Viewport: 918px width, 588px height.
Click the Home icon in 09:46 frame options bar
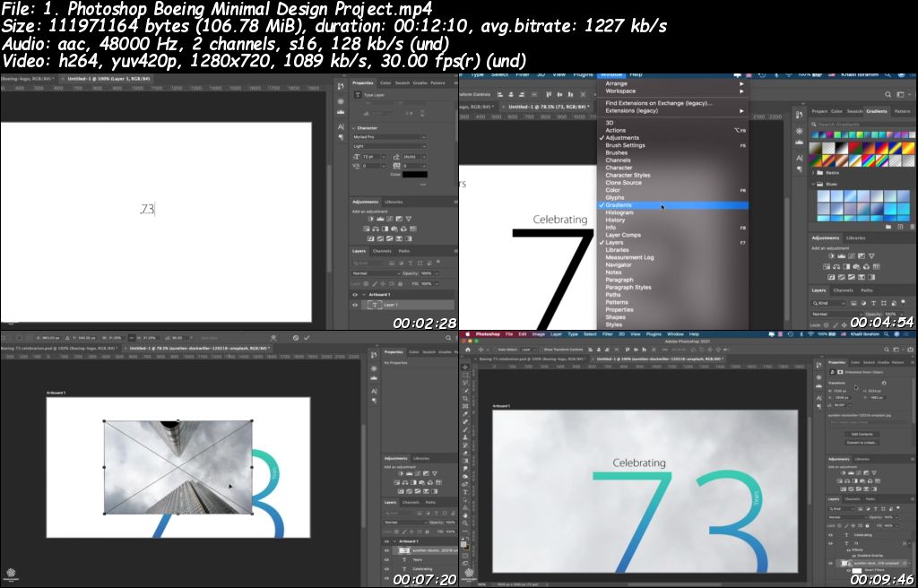468,350
